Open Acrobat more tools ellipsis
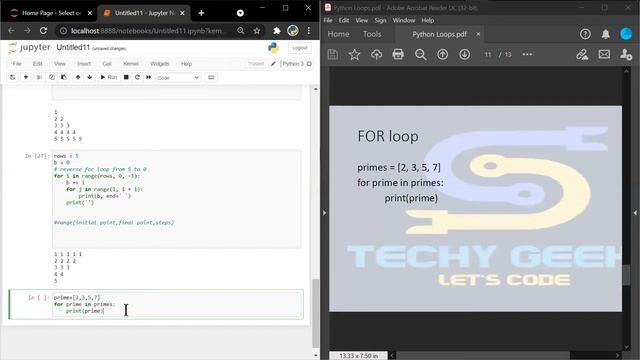 point(527,54)
